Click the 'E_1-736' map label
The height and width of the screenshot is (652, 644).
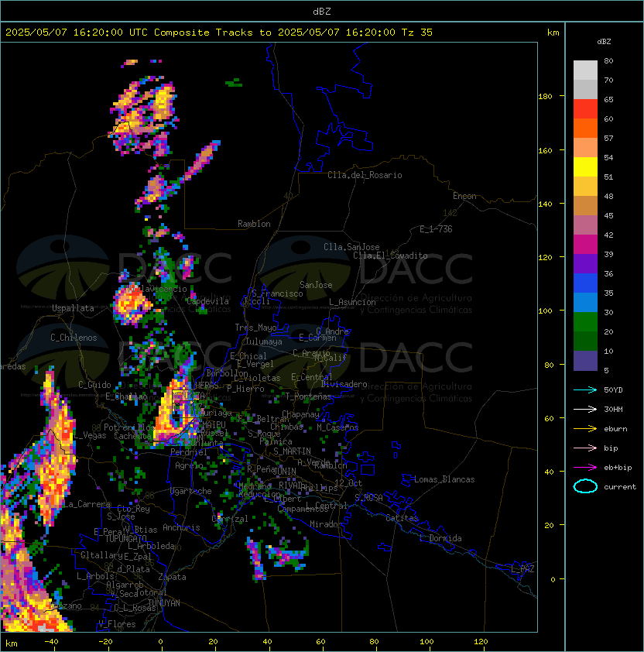pos(436,229)
